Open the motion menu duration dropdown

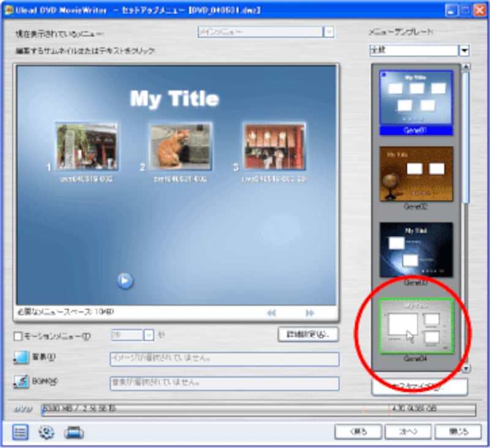point(149,335)
